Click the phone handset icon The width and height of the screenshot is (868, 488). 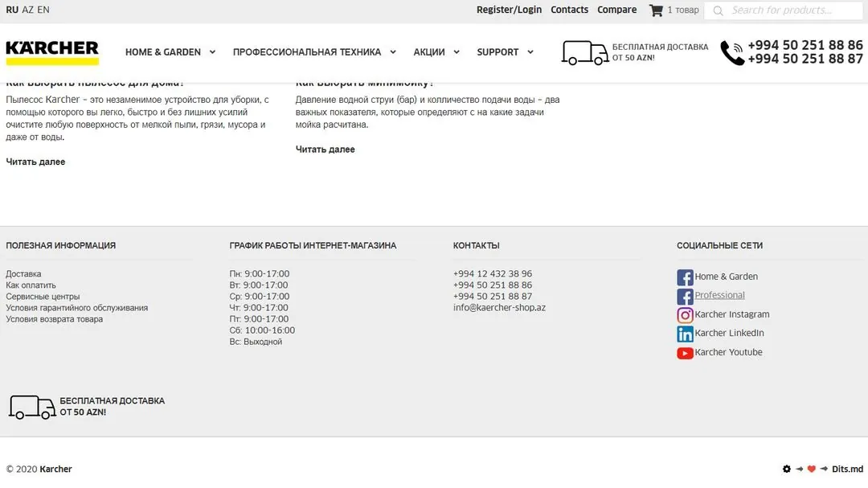732,52
